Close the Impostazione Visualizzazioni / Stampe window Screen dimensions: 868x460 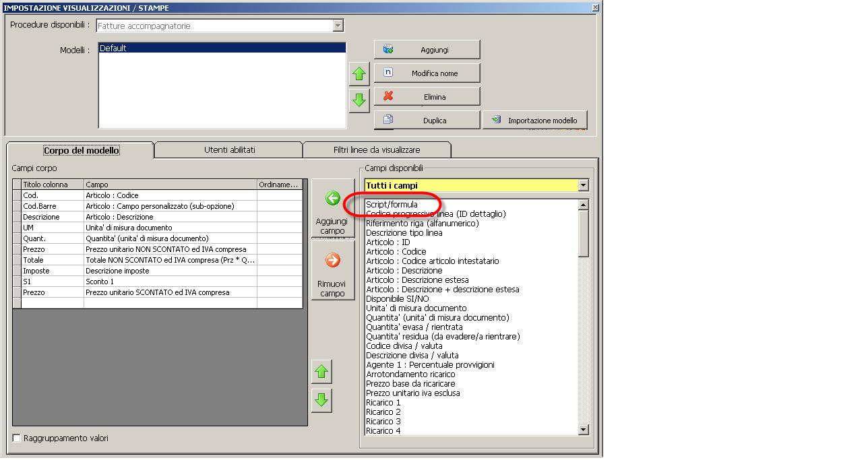point(595,7)
